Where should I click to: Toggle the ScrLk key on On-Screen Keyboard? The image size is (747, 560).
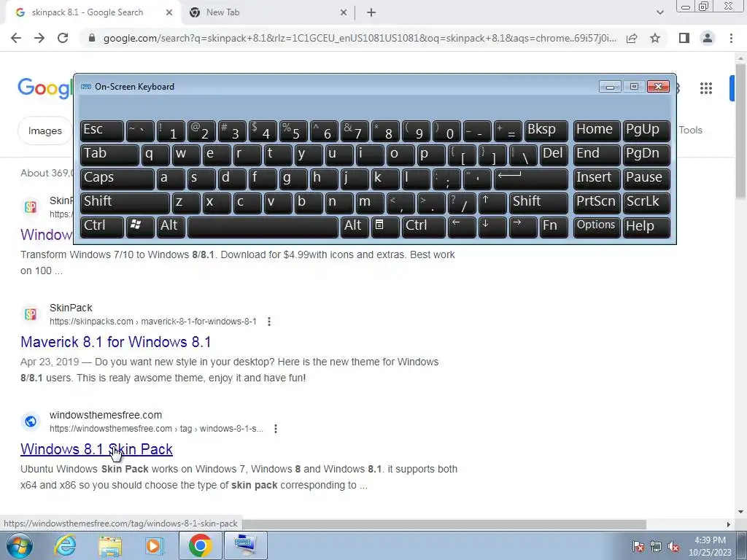(x=646, y=203)
